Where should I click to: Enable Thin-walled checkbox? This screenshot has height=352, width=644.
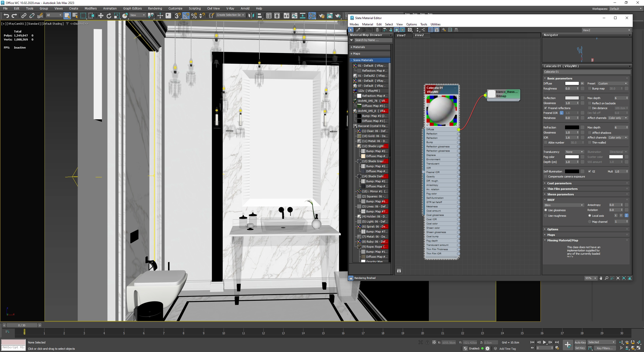tap(589, 143)
